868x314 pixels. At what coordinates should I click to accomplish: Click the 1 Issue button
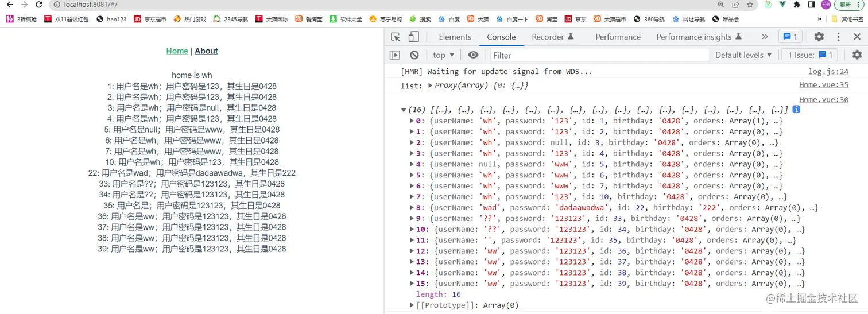tap(809, 55)
